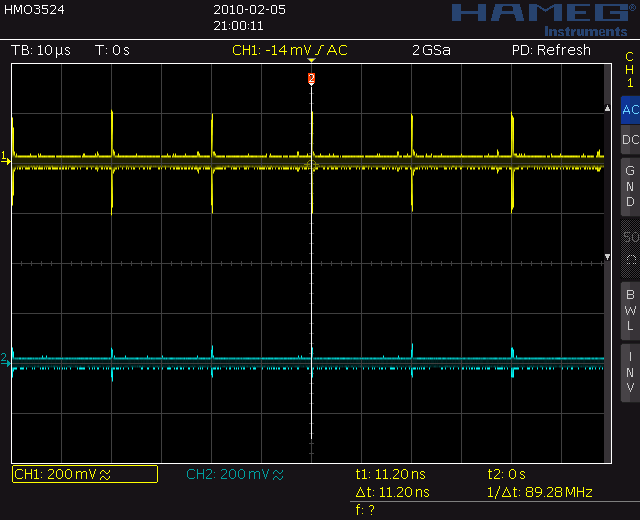
Task: Click the PD: Refresh acquisition mode readout
Action: [x=551, y=50]
